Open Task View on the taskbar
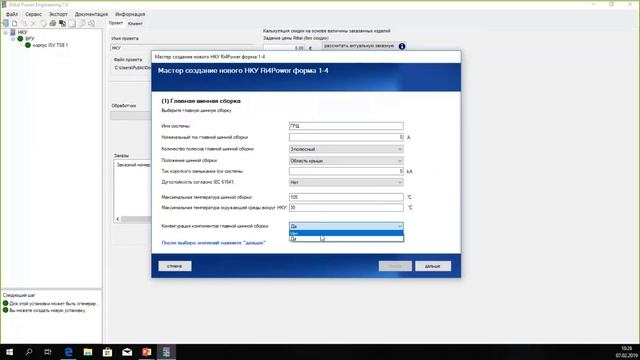Viewport: 640px width, 360px height. tap(48, 352)
